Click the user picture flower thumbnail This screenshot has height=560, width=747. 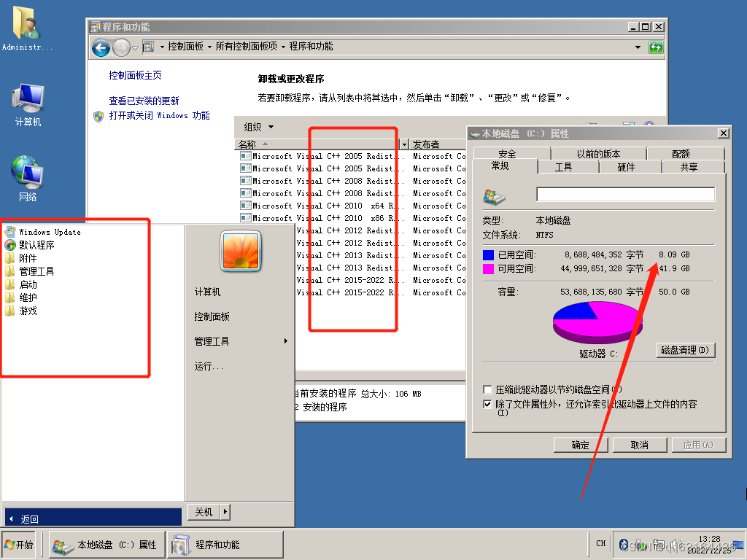pos(241,251)
